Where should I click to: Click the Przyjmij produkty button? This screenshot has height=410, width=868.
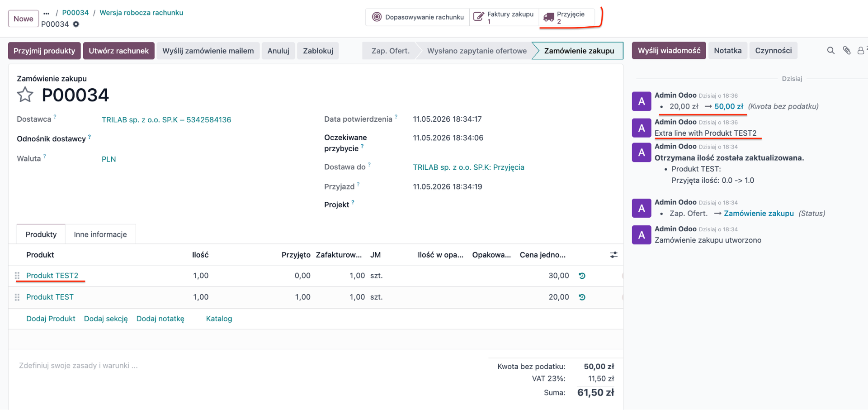coord(44,51)
